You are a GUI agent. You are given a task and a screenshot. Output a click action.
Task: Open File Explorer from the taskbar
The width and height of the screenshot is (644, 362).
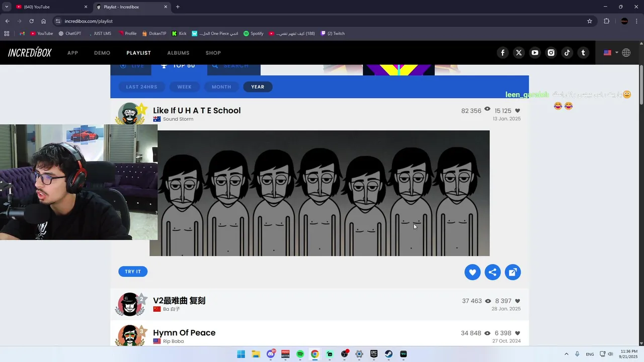click(x=256, y=354)
